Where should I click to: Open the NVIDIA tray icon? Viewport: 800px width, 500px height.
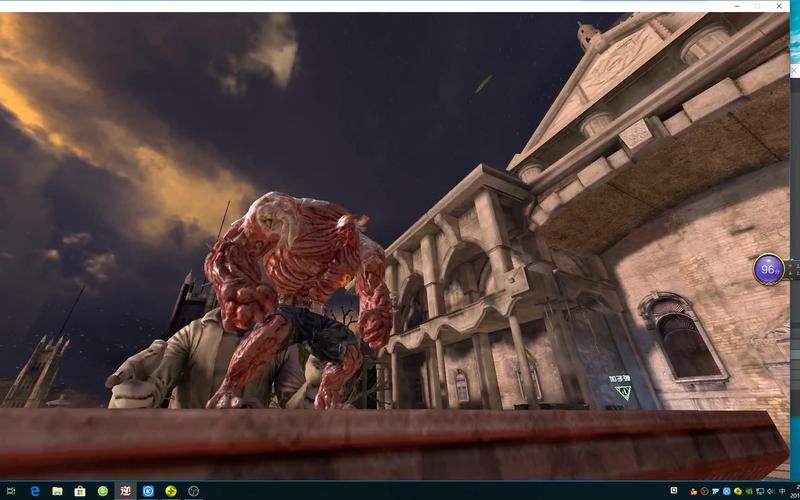click(x=749, y=491)
